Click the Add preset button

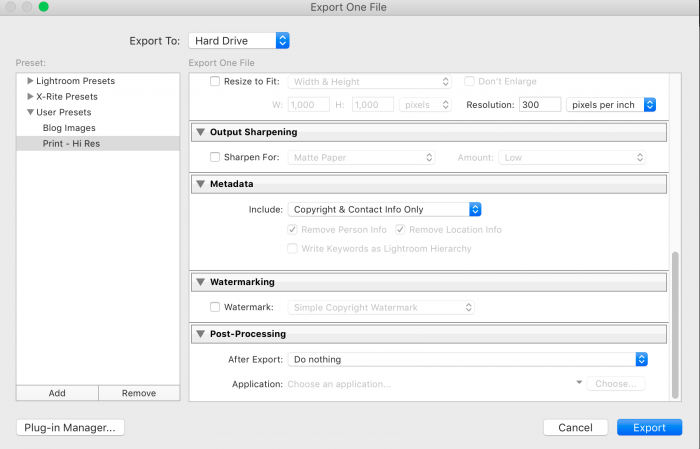tap(57, 393)
